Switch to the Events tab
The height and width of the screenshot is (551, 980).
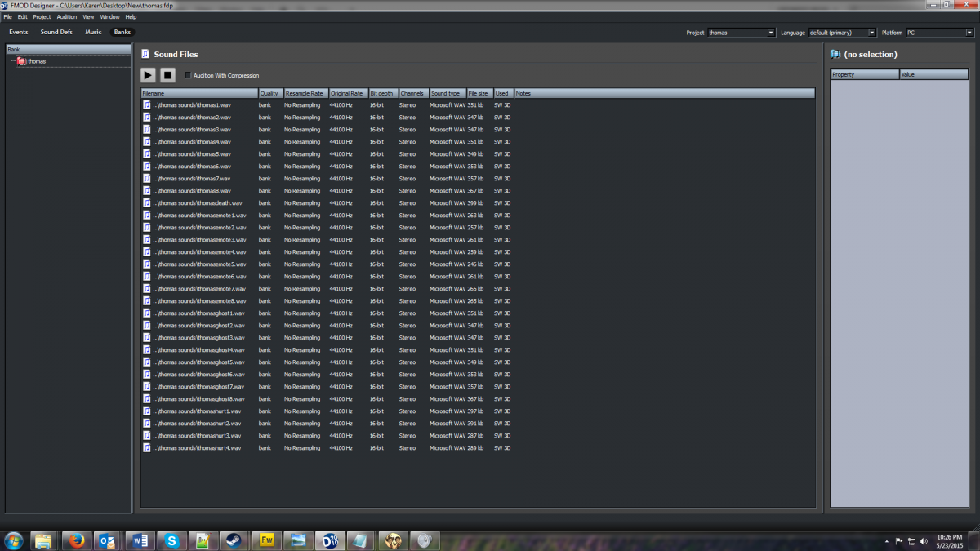click(19, 32)
